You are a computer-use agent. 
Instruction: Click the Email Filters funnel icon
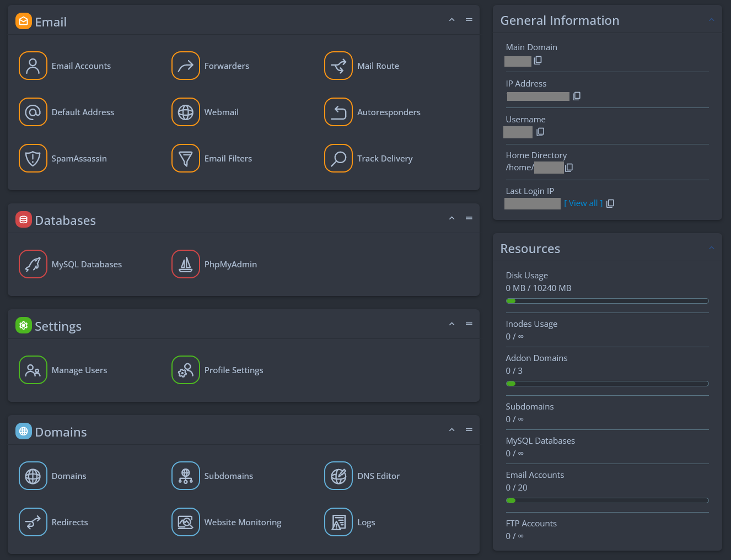tap(186, 158)
